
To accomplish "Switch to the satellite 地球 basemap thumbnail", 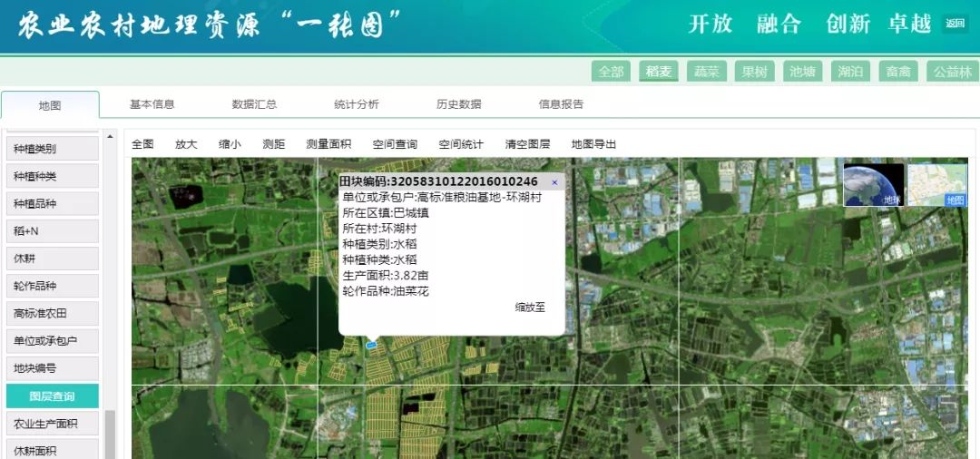I will tap(873, 185).
